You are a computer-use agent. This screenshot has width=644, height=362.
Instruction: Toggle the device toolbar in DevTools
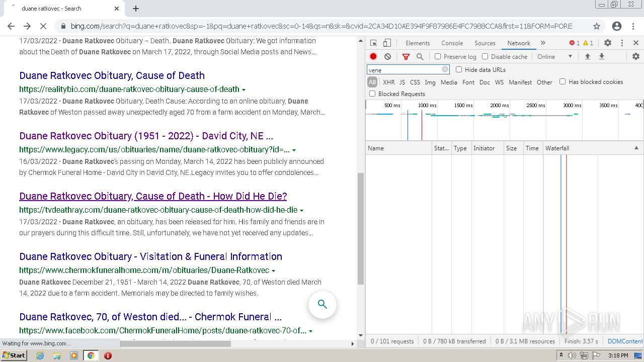coord(387,43)
